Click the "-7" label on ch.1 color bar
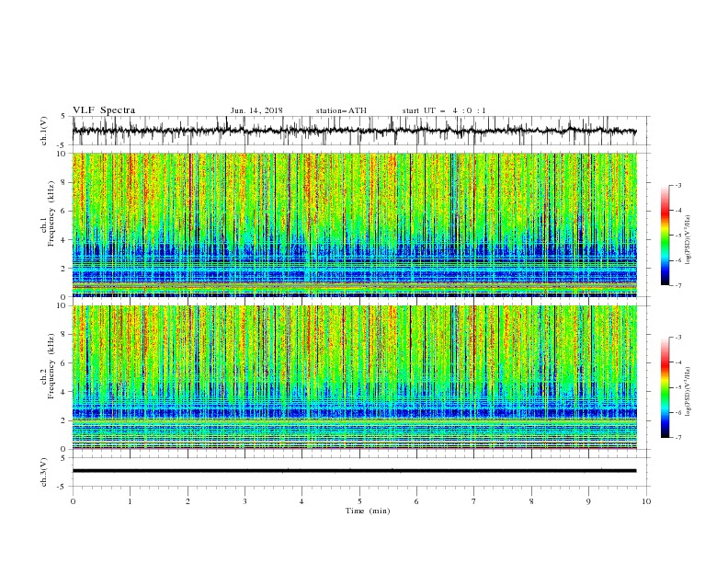 678,285
